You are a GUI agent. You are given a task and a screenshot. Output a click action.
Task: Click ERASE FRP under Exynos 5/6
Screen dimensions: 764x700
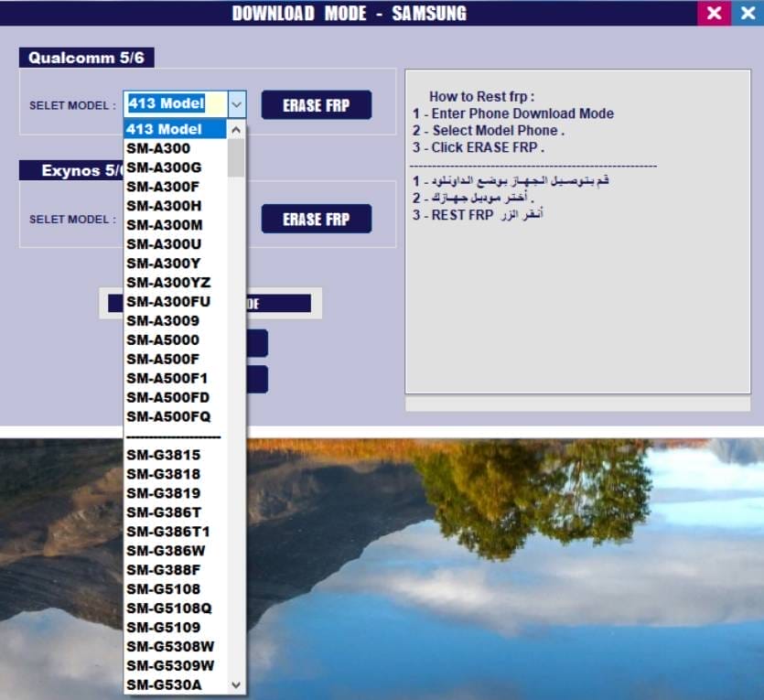(316, 218)
